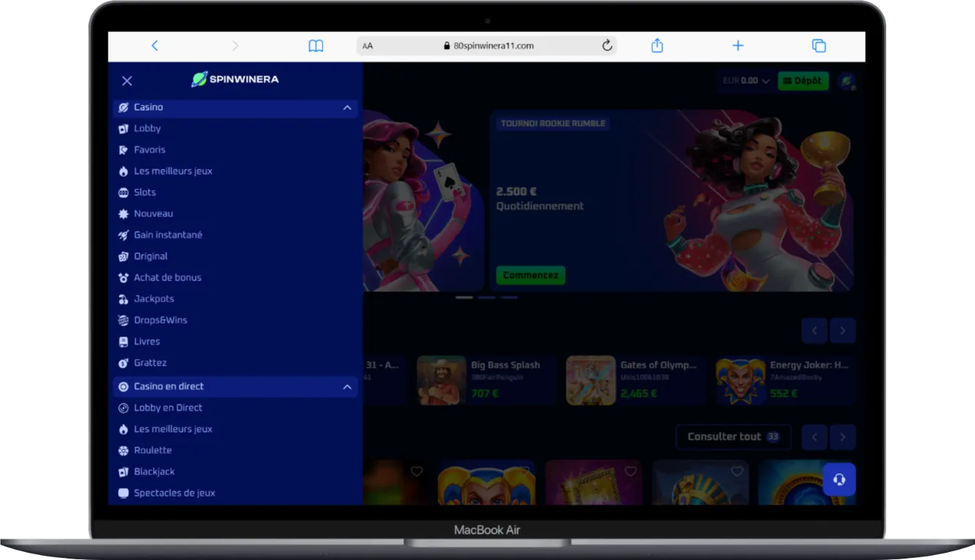
Task: Reload the page with the refresh icon
Action: [607, 46]
